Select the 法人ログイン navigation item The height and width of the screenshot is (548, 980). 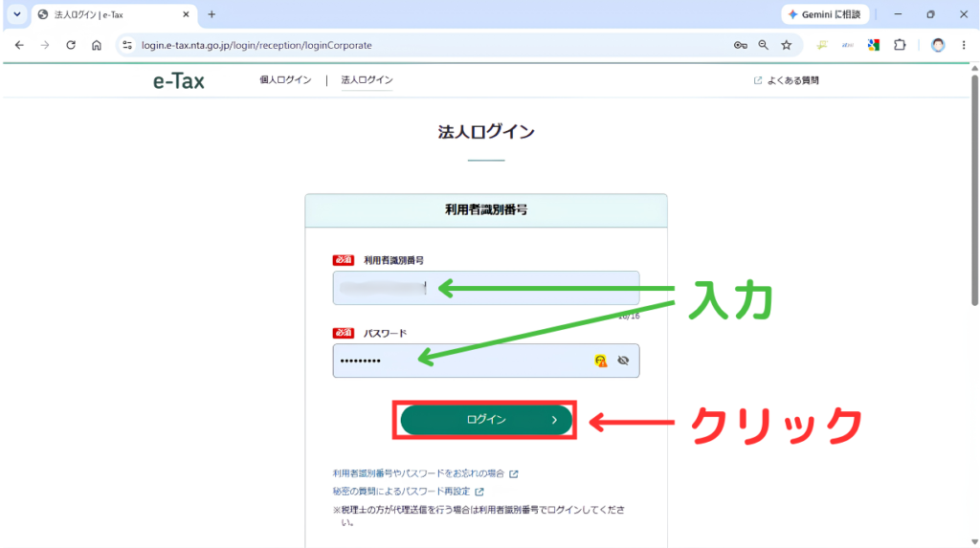(367, 80)
